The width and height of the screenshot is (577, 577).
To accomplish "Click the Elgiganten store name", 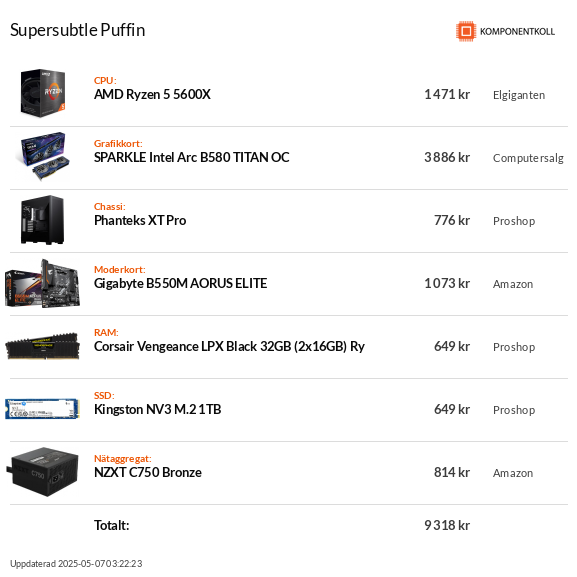I will (x=519, y=95).
